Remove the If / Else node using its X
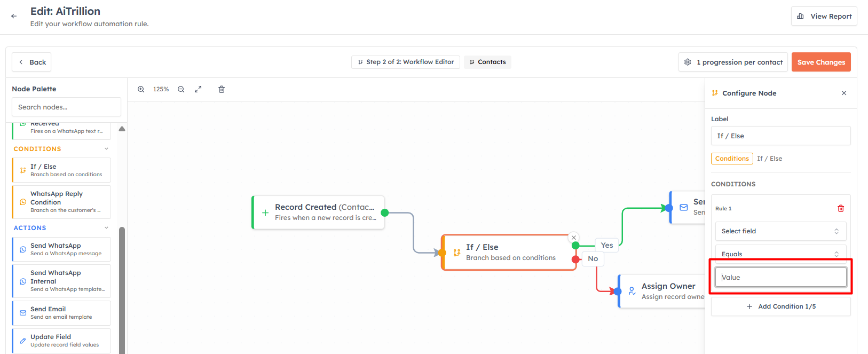This screenshot has height=354, width=868. [574, 238]
